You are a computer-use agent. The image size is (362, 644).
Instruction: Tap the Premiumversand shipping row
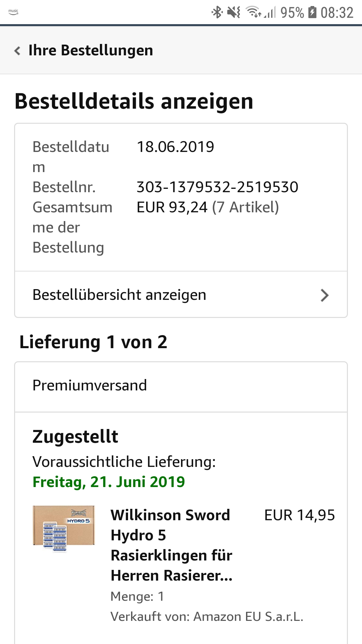(x=90, y=385)
